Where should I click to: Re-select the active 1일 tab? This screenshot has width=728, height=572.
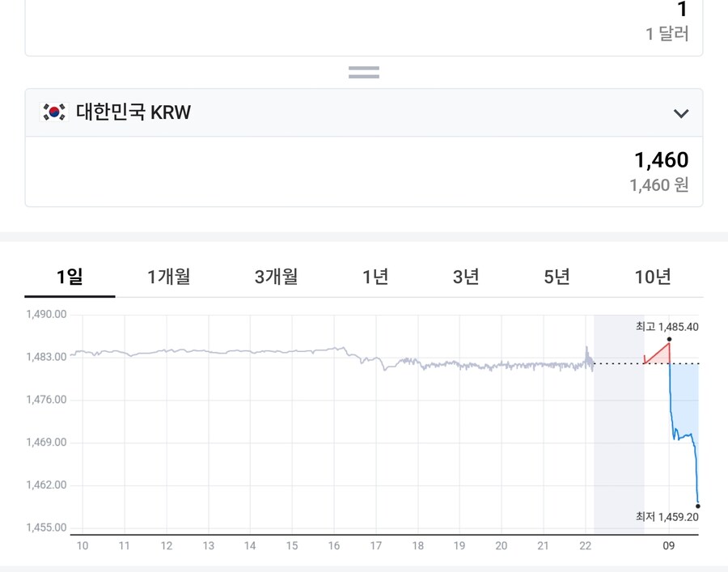70,277
